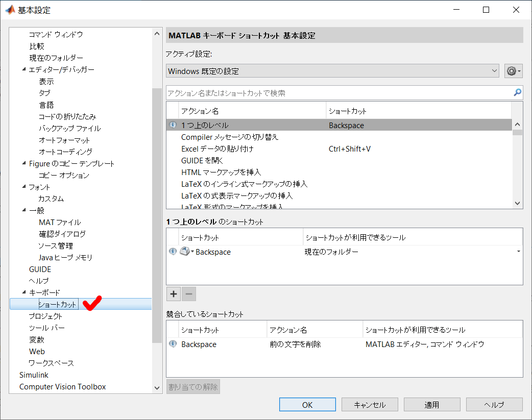
Task: Select Simulink in the settings tree
Action: [34, 375]
